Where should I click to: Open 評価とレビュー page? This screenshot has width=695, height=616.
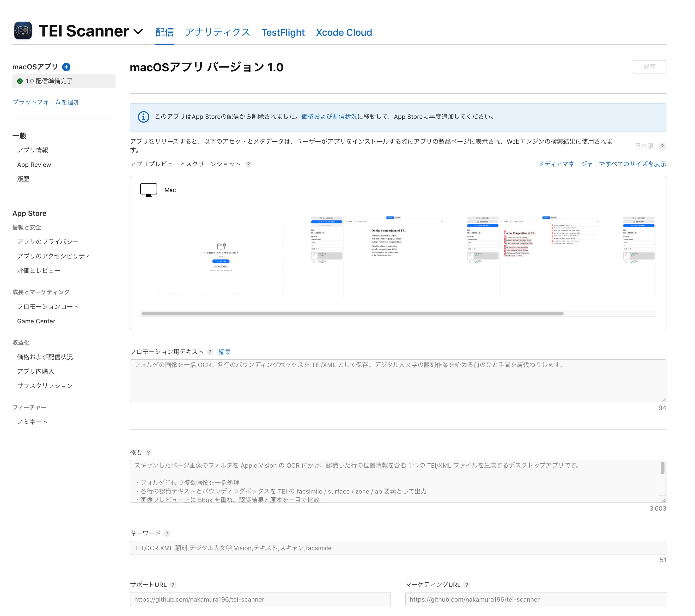pyautogui.click(x=39, y=271)
